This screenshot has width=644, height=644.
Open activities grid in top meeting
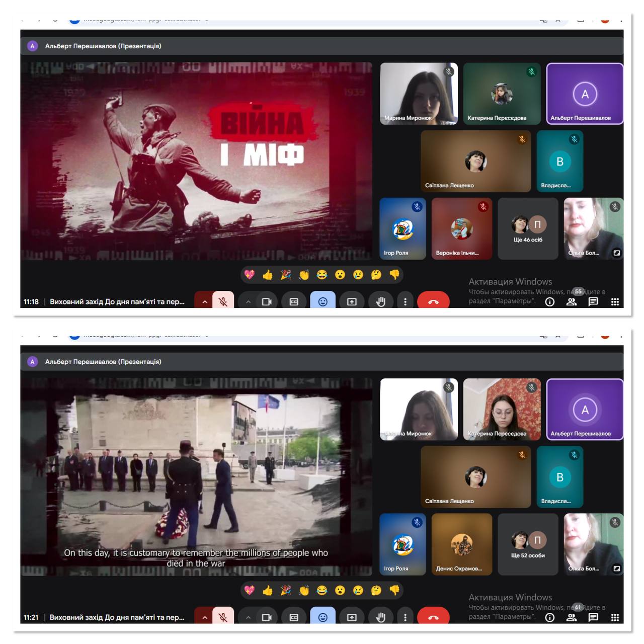[615, 302]
